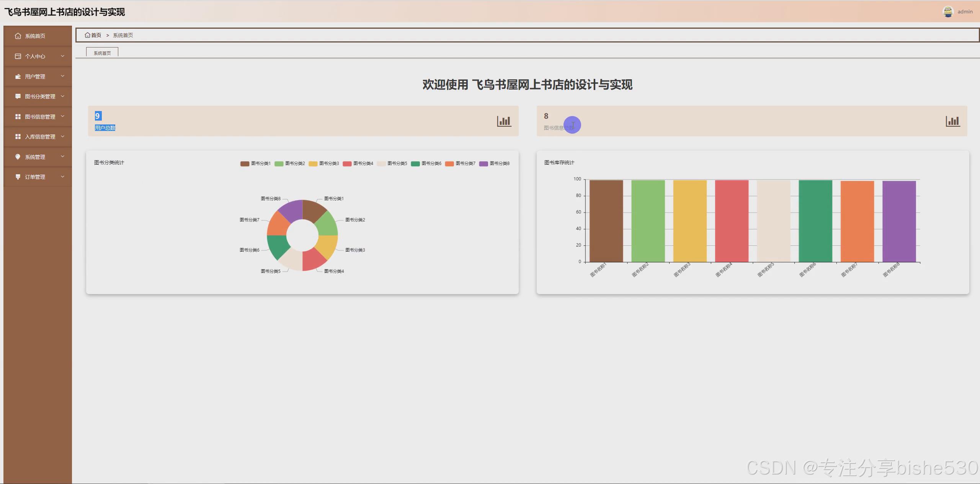This screenshot has width=980, height=484.
Task: Expand the 图书分类管理 chevron
Action: 62,96
